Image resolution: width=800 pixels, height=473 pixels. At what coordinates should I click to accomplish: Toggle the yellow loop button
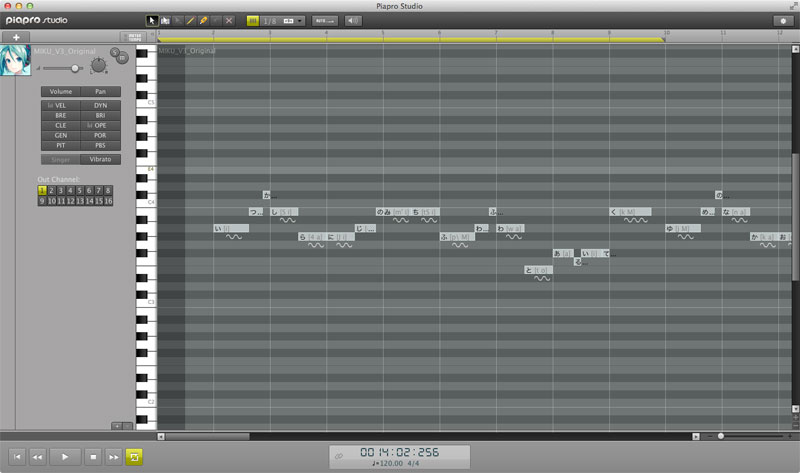(134, 457)
